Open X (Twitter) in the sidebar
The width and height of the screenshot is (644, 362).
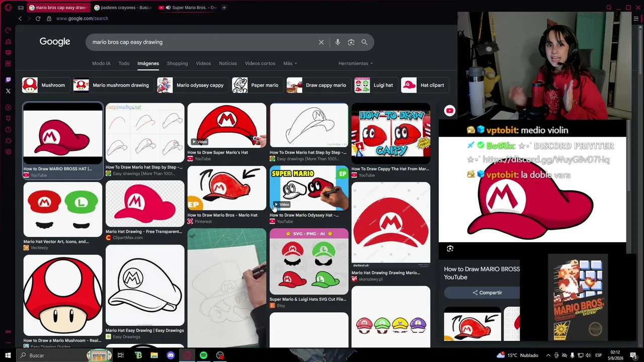tap(8, 91)
